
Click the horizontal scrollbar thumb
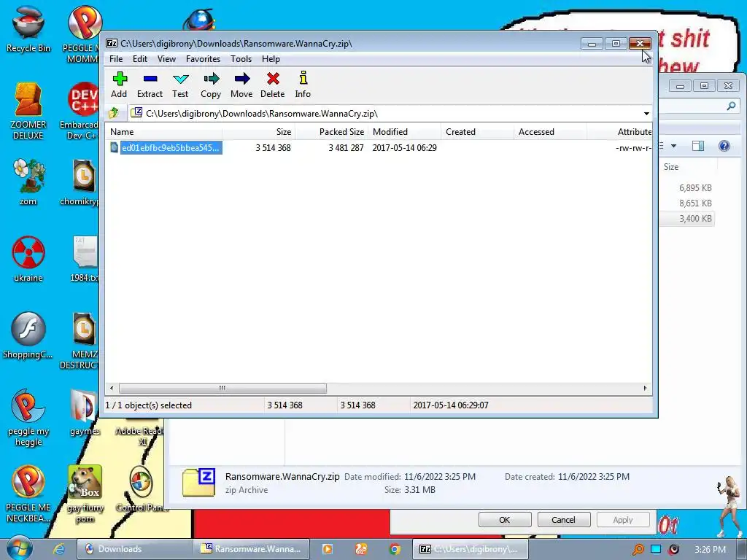coord(222,388)
